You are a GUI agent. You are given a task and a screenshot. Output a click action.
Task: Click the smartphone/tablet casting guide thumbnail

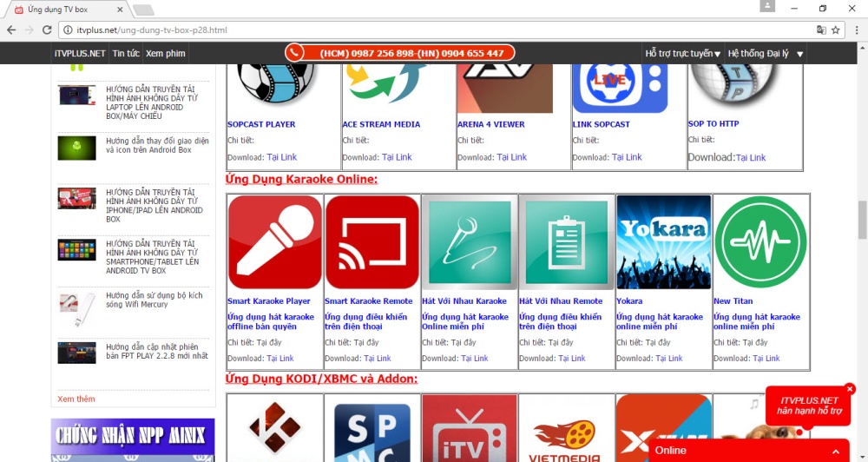pos(77,250)
